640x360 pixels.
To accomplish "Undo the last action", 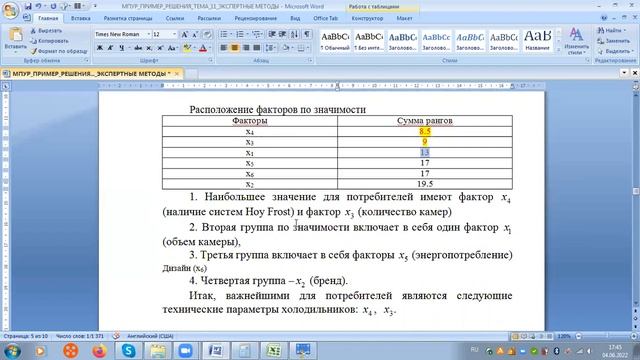I will 38,6.
